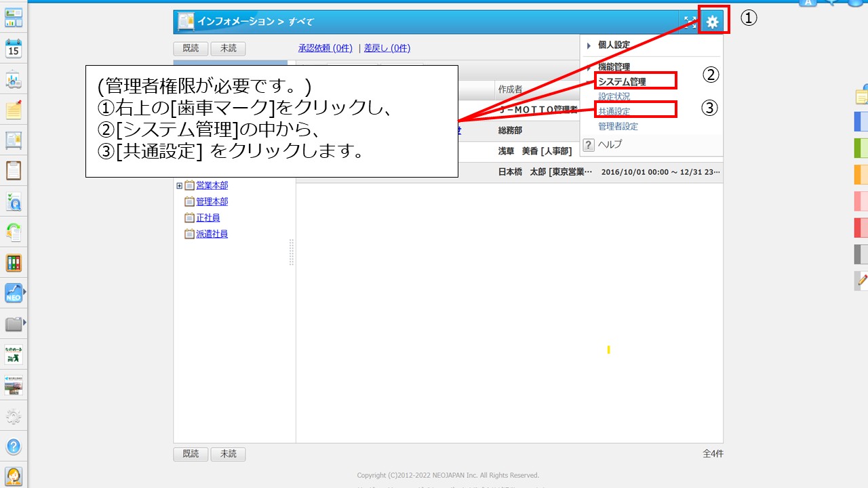Click the blue NEO chart icon

(14, 293)
